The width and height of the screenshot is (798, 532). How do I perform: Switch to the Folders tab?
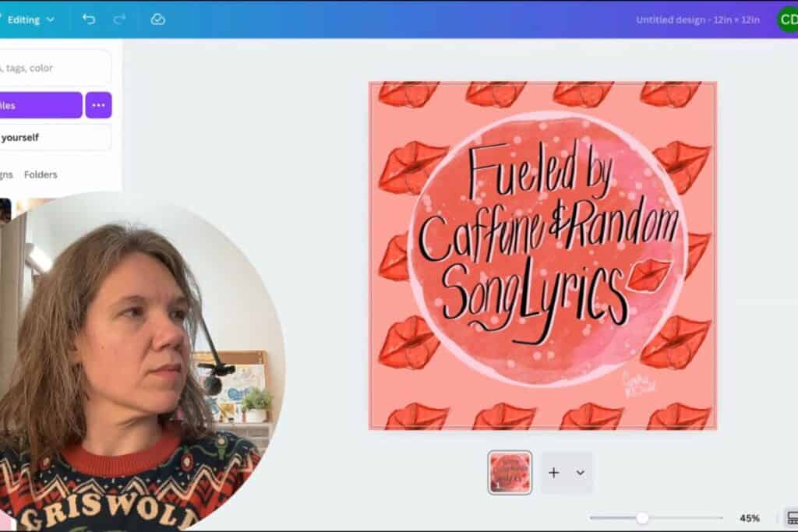coord(40,174)
